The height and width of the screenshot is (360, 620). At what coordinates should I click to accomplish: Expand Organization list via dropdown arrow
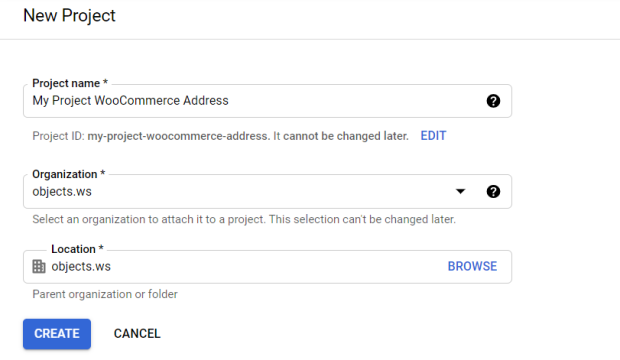(460, 191)
